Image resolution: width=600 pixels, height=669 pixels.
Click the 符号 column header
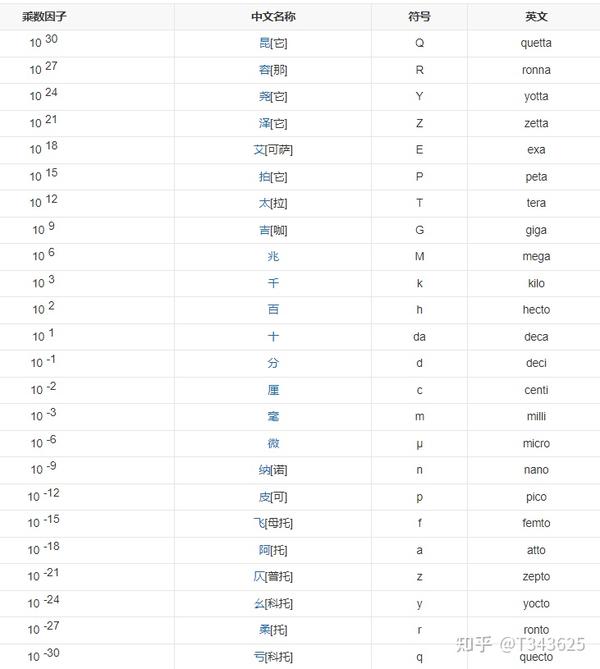pos(419,17)
